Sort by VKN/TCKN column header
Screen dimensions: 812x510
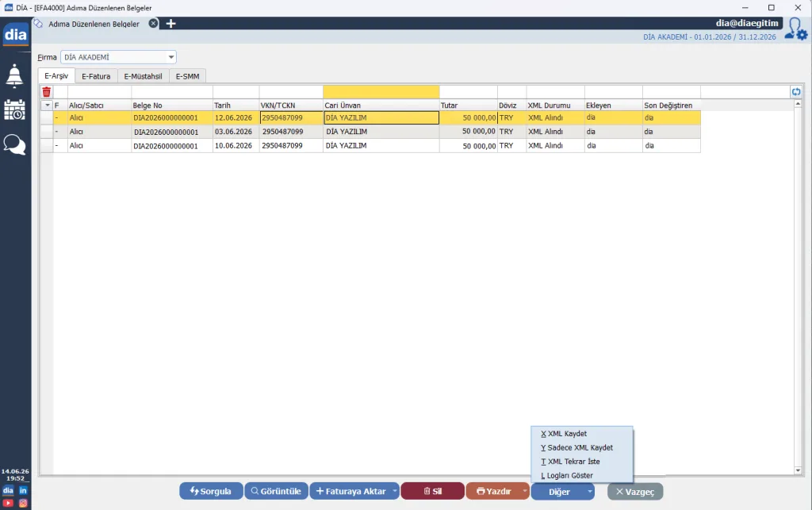tap(291, 105)
